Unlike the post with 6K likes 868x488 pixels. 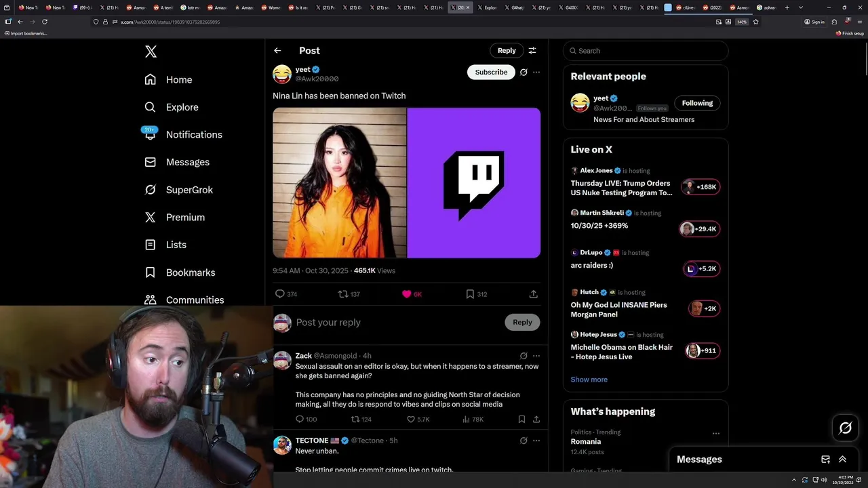pyautogui.click(x=412, y=294)
